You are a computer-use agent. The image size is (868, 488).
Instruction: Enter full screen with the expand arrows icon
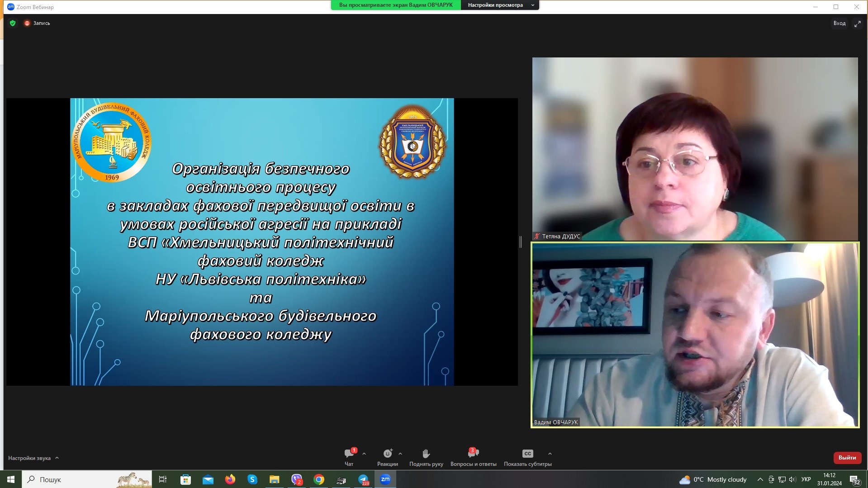[858, 24]
